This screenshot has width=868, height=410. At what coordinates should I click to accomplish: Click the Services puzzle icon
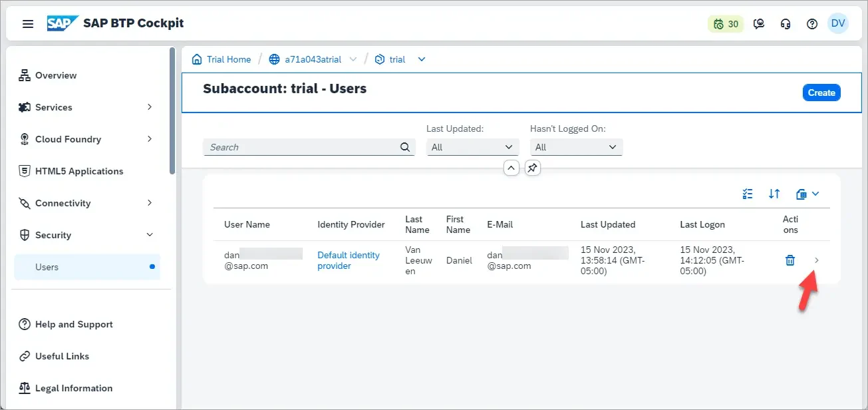pos(25,107)
